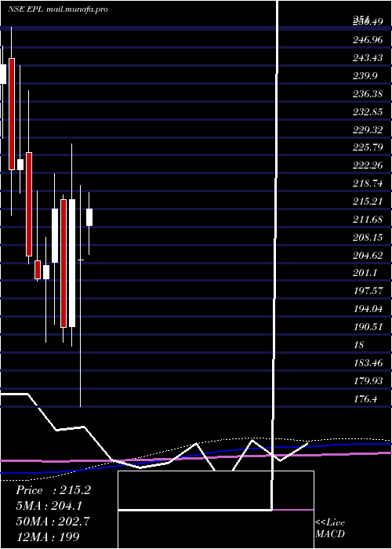Viewport: 392px width, 549px height.
Task: Click the 201.1 price axis label
Action: [x=365, y=273]
